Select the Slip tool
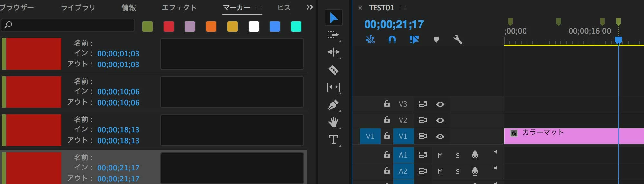Screen dimensions: 644x184 [333, 87]
